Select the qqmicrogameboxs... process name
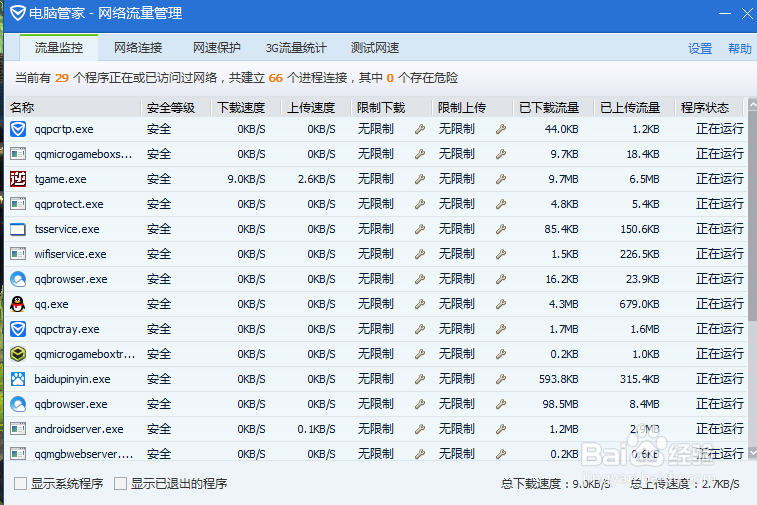 pyautogui.click(x=83, y=154)
